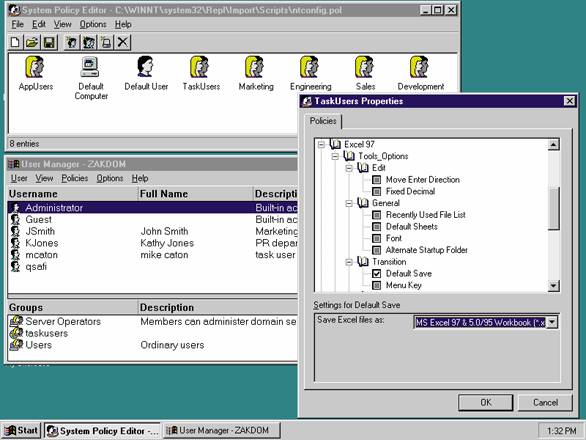Select the Development group icon
Image resolution: width=586 pixels, height=440 pixels.
(420, 67)
